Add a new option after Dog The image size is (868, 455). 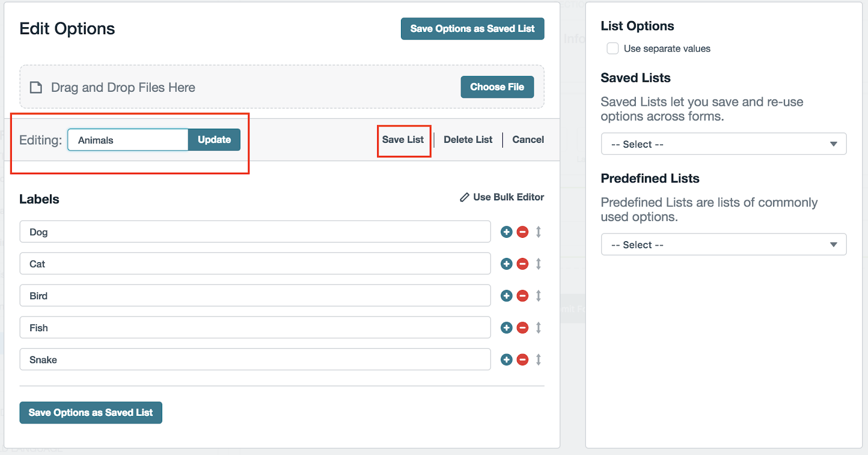(x=506, y=232)
